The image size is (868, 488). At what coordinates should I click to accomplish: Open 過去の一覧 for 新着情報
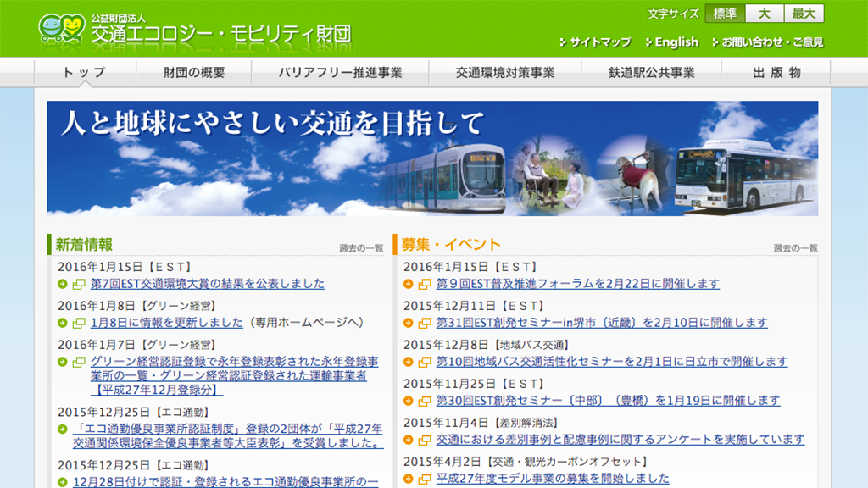coord(361,248)
